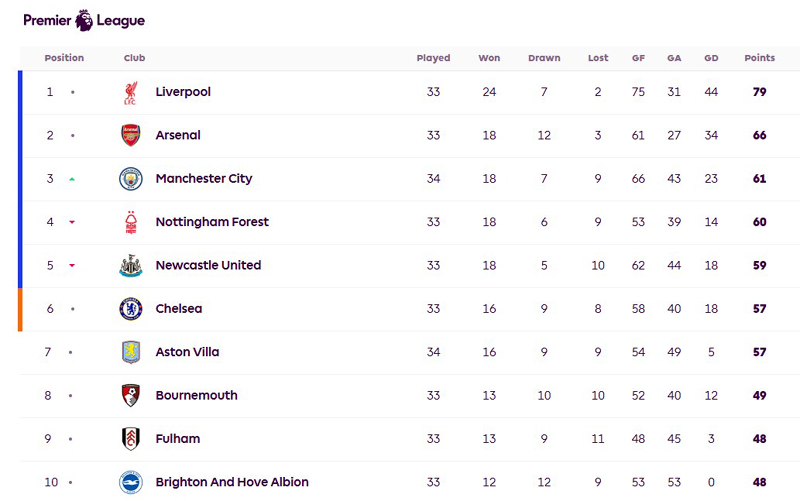Select the Points column header
The image size is (800, 501).
[759, 58]
